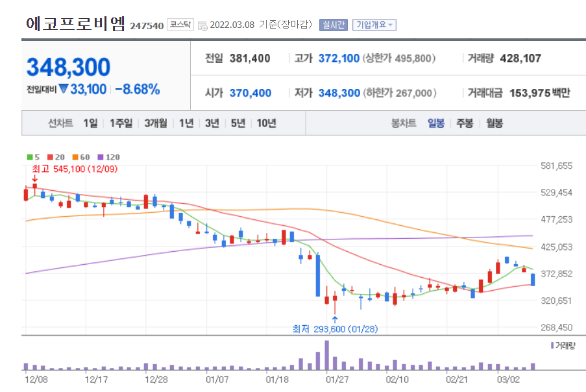Click the 전일 value 381,400
The height and width of the screenshot is (392, 586).
[250, 58]
